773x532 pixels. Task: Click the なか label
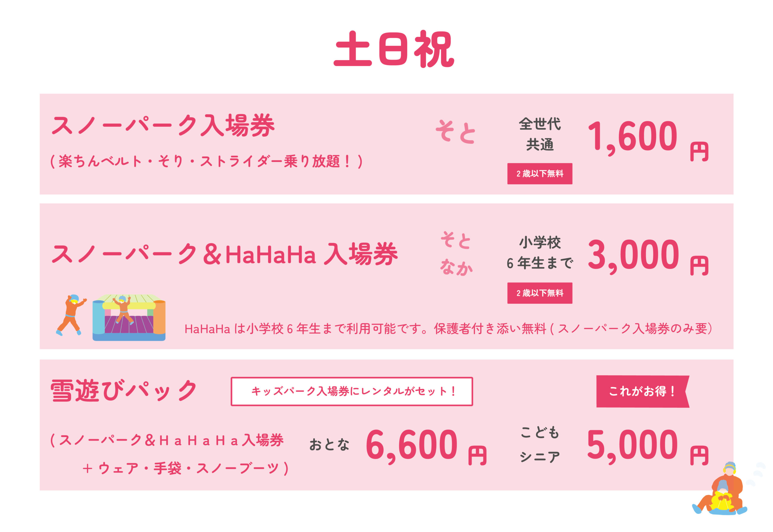[456, 267]
